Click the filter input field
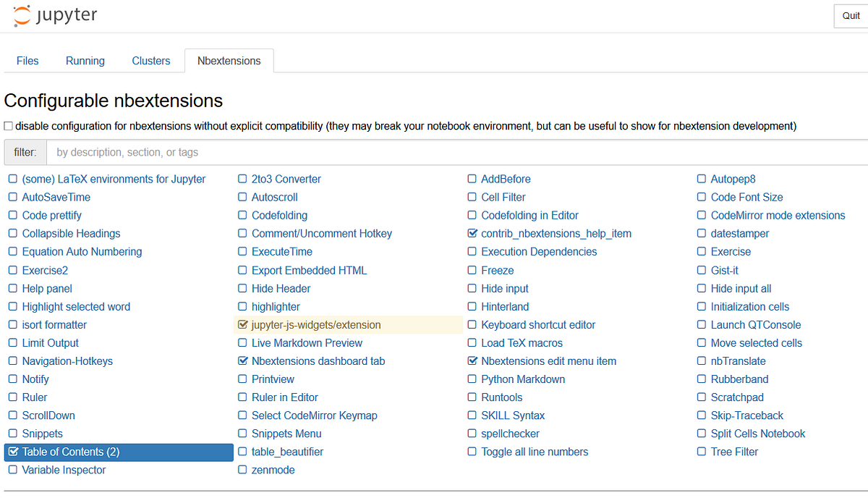 tap(217, 152)
